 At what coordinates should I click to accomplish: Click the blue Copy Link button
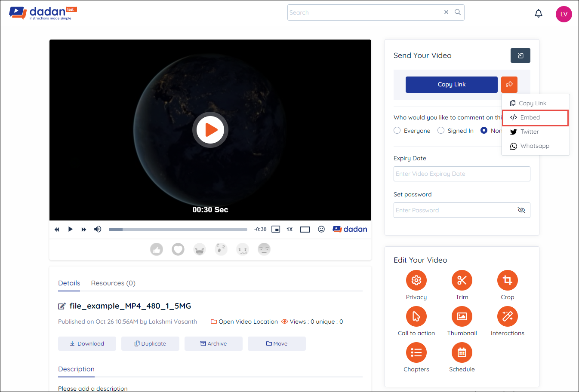pos(452,85)
